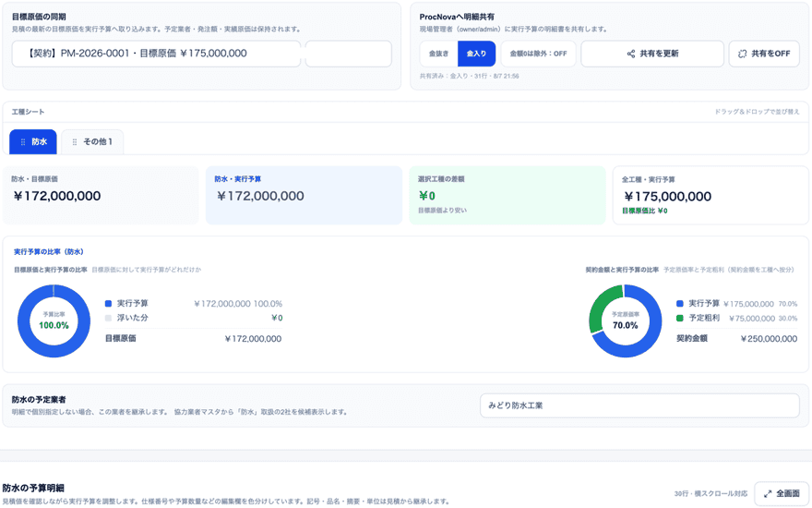
Task: Open the みどり防水工業 planned vendor selector
Action: [639, 405]
